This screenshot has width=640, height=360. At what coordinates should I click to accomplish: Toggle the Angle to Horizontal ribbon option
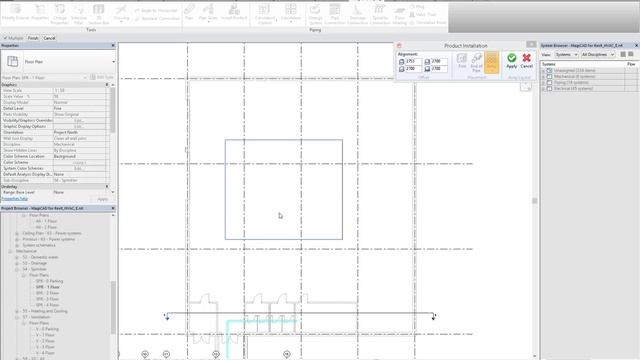point(156,11)
